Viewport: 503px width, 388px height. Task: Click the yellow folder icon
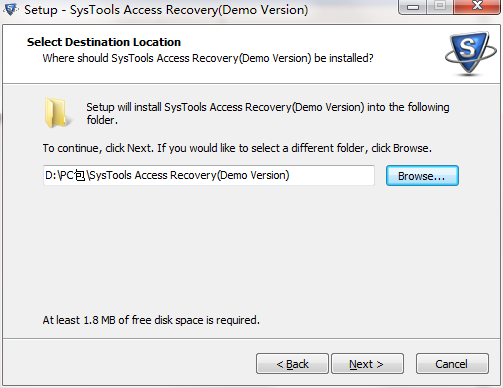pos(57,113)
